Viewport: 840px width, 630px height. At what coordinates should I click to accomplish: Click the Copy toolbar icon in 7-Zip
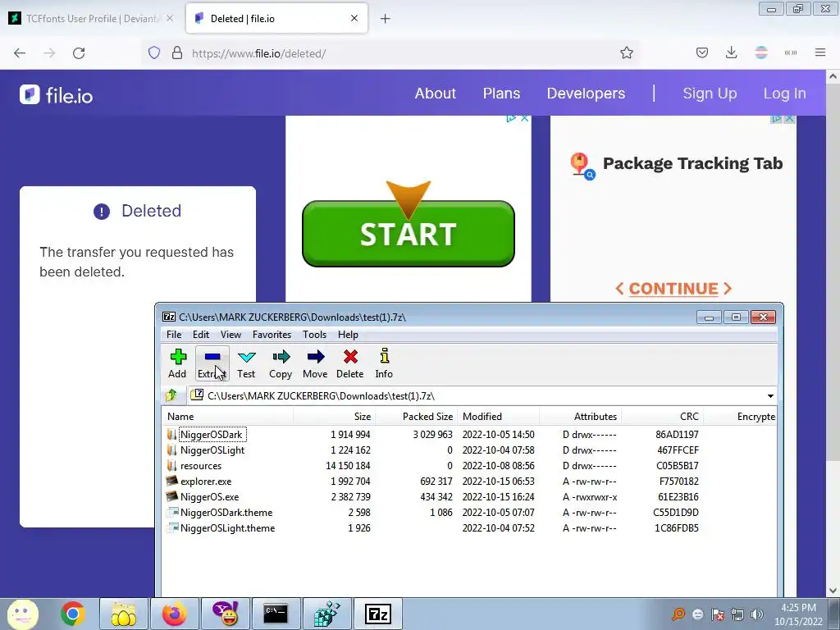[281, 363]
